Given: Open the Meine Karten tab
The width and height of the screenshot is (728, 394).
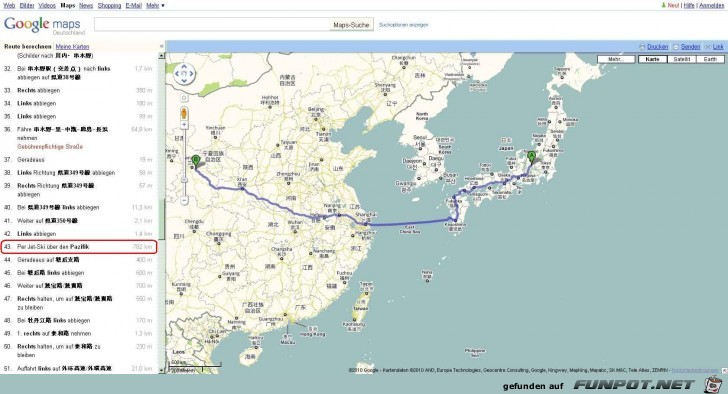Looking at the screenshot, I should click(72, 46).
